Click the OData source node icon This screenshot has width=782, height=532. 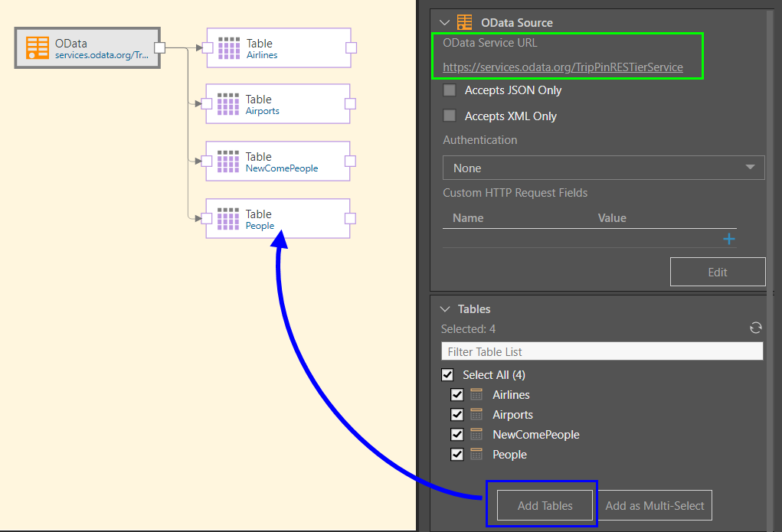[x=38, y=47]
